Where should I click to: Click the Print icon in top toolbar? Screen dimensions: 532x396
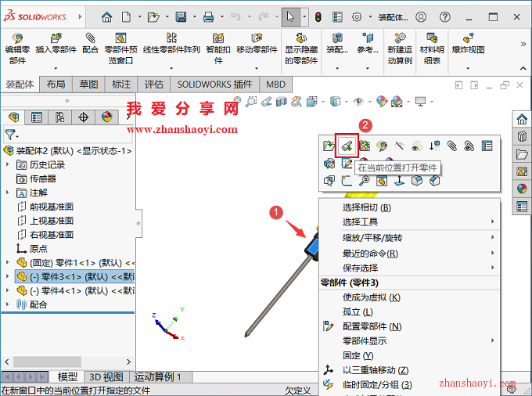pos(208,16)
